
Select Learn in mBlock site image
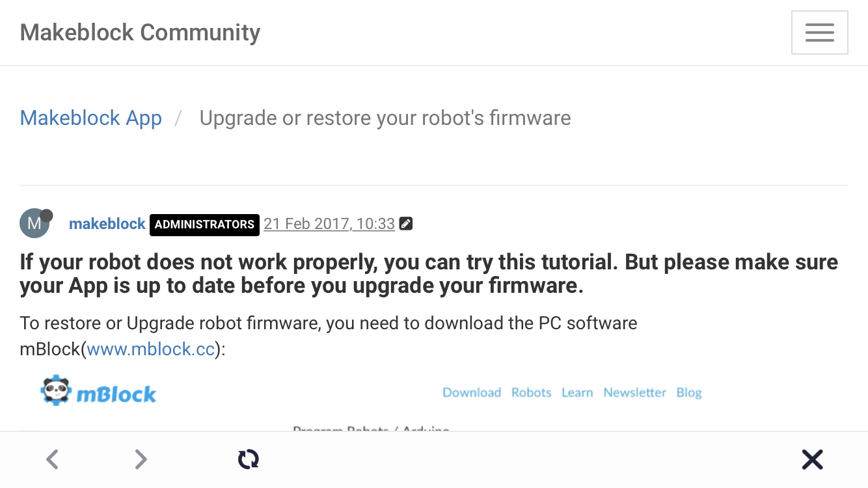pos(577,392)
